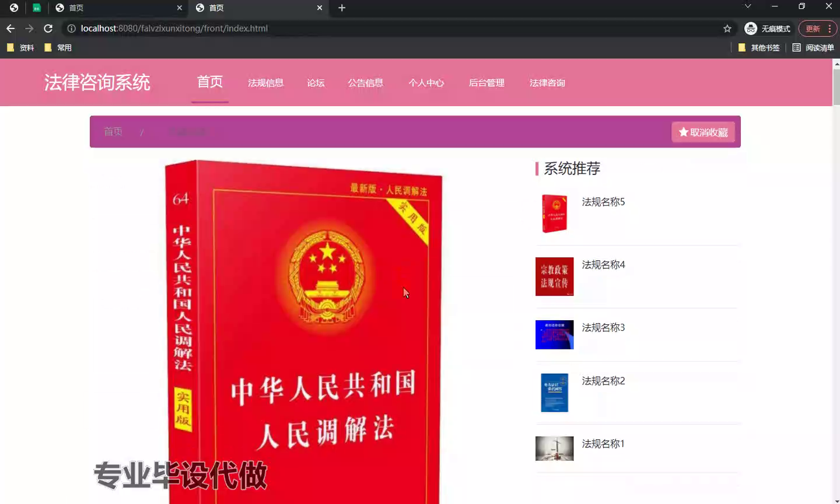The width and height of the screenshot is (840, 504).
Task: Open the 资料 bookmark folder
Action: (20, 48)
